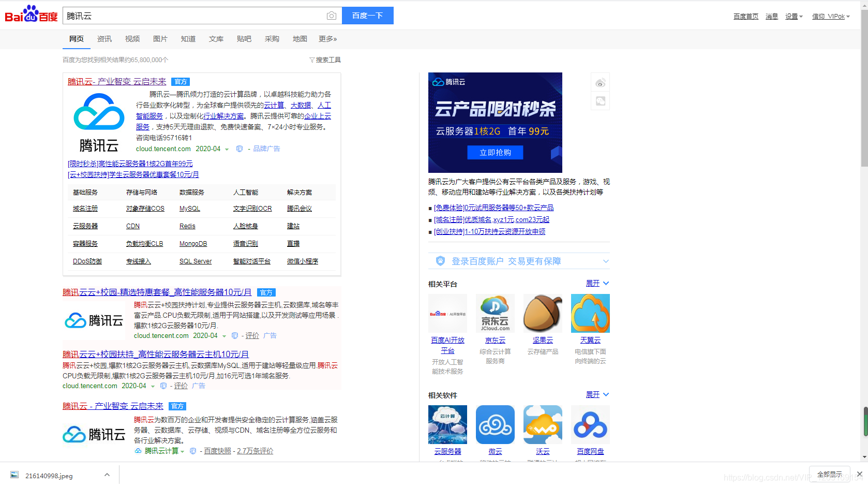Click the Tencent Cloud logo in the campus result

pos(94,320)
